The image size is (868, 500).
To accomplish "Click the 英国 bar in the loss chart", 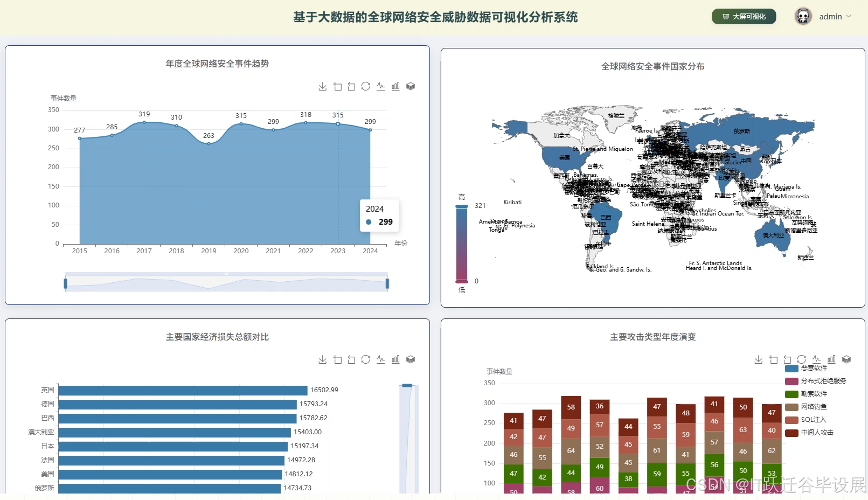I will [183, 390].
